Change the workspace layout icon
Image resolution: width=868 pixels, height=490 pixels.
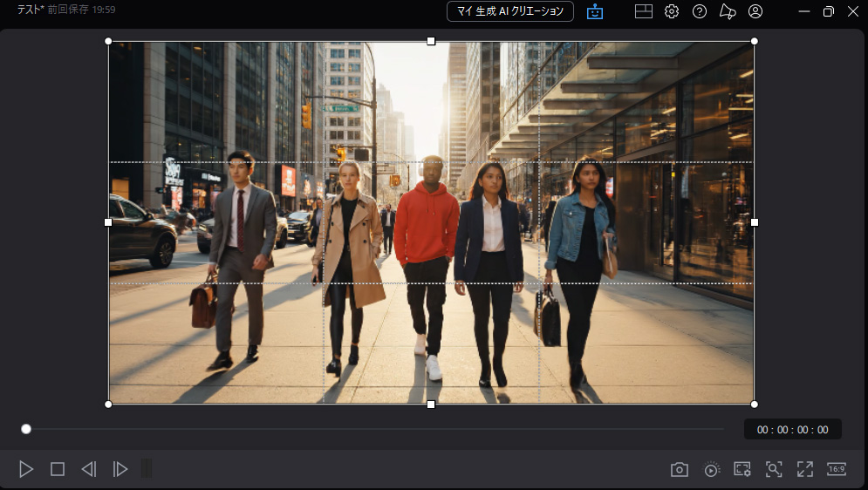[x=644, y=11]
